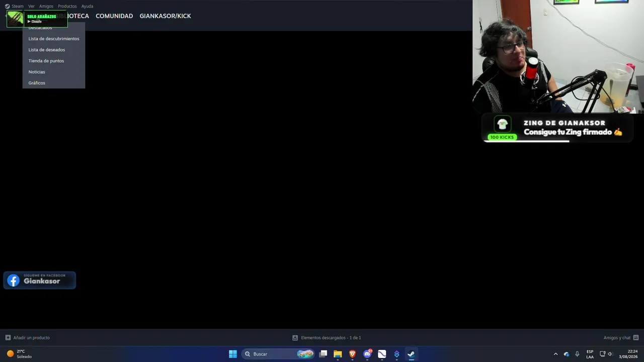Image resolution: width=644 pixels, height=362 pixels.
Task: Open Elementos descargados - 1 de 1
Action: tap(331, 338)
